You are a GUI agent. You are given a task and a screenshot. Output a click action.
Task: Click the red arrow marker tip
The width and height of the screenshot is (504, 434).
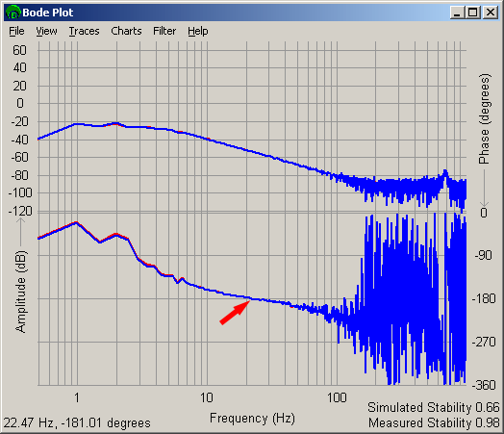[249, 301]
